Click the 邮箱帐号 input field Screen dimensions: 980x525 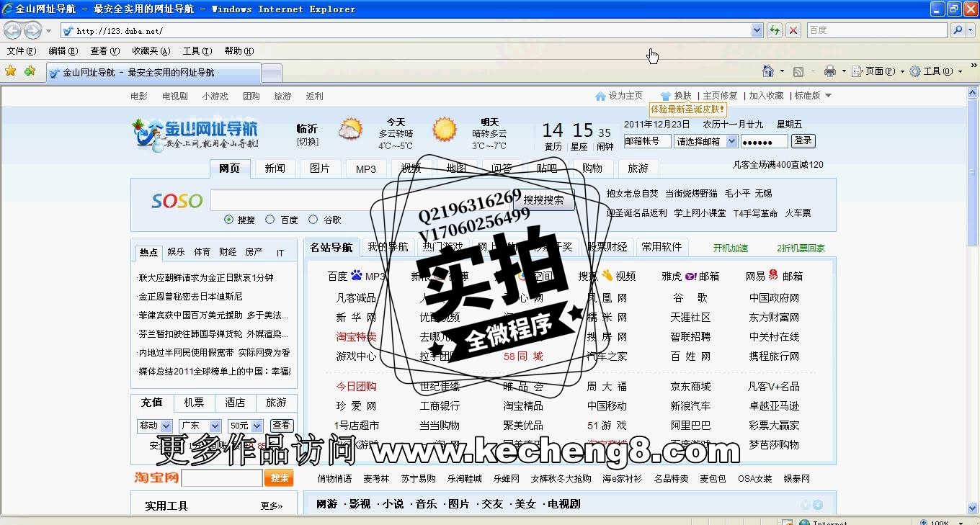pyautogui.click(x=647, y=141)
